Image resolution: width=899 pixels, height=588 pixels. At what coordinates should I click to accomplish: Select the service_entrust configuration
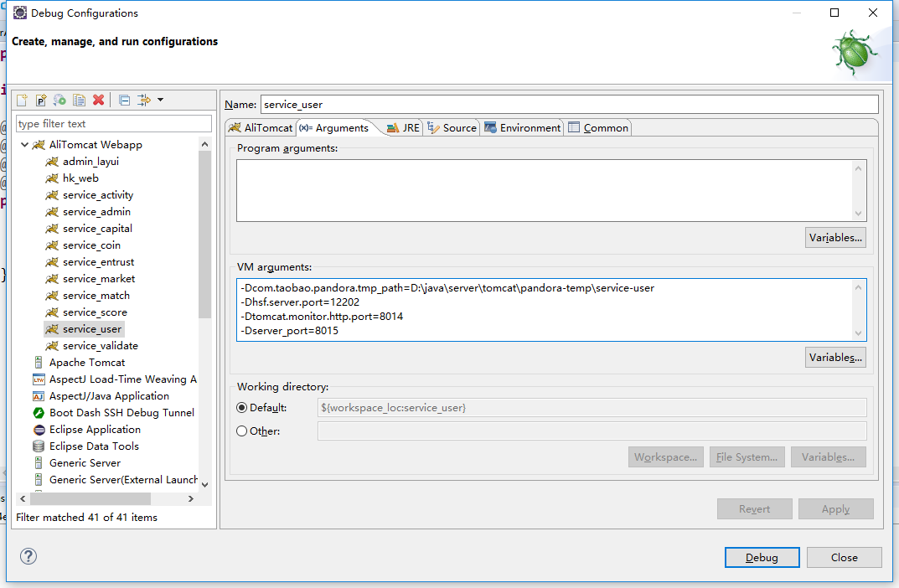coord(99,262)
